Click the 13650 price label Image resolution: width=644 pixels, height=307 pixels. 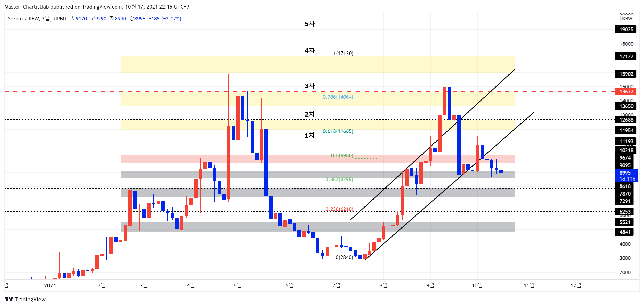pos(625,106)
